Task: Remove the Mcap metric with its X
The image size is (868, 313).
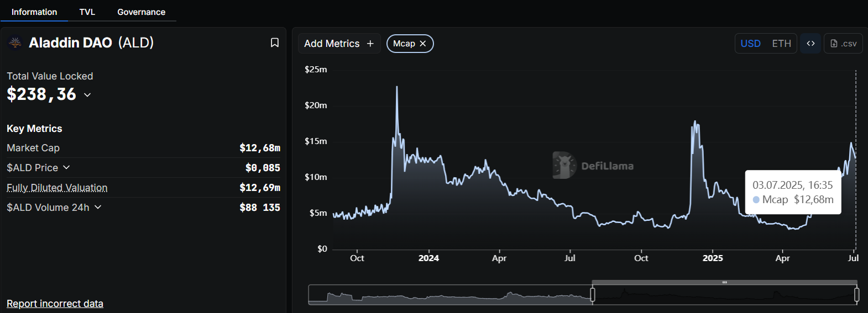Action: (423, 44)
